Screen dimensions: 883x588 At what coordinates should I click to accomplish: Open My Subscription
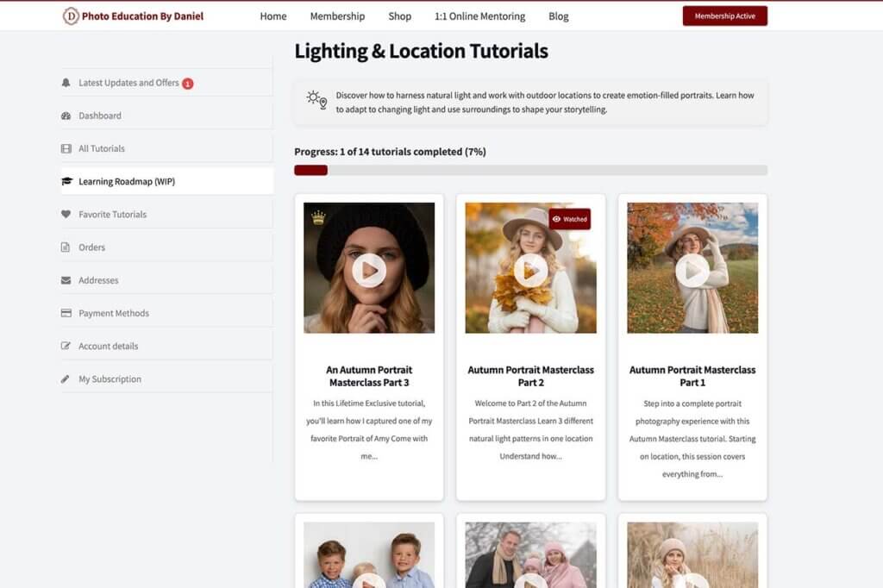click(166, 379)
